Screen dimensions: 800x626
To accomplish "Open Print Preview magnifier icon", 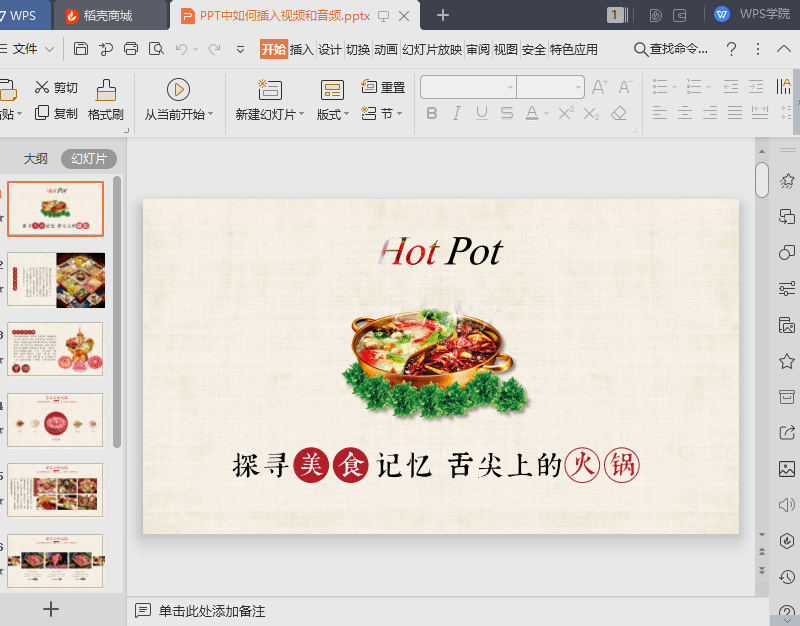I will coord(156,49).
